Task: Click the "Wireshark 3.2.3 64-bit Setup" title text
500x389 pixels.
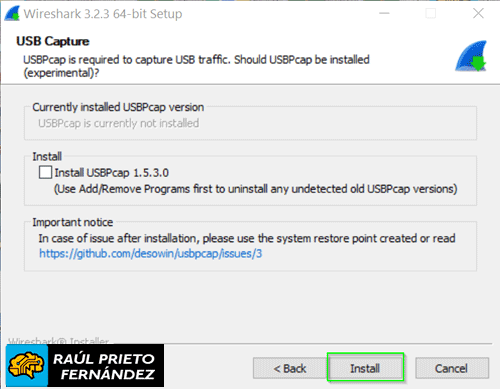Action: (x=103, y=14)
